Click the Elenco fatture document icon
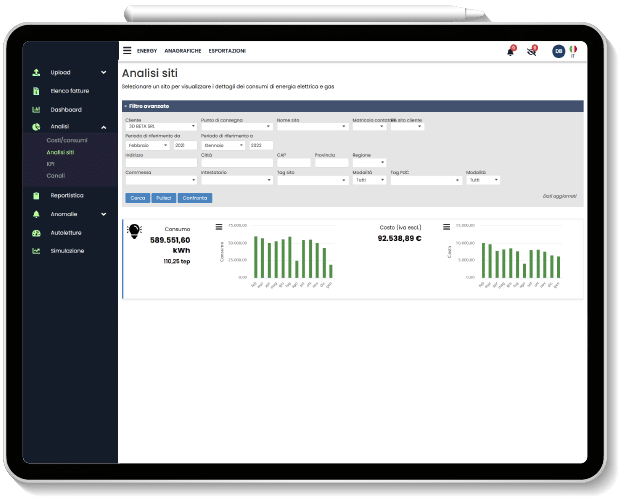620x500 pixels. 36,91
